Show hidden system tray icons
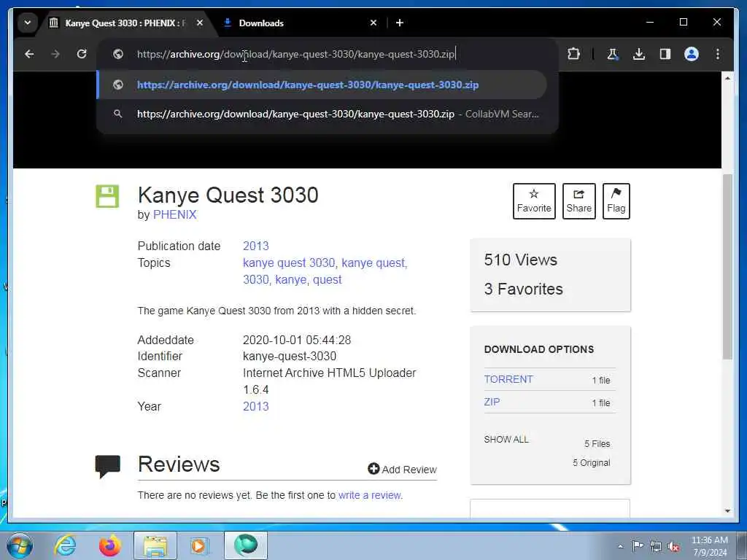The height and width of the screenshot is (560, 747). click(x=620, y=547)
